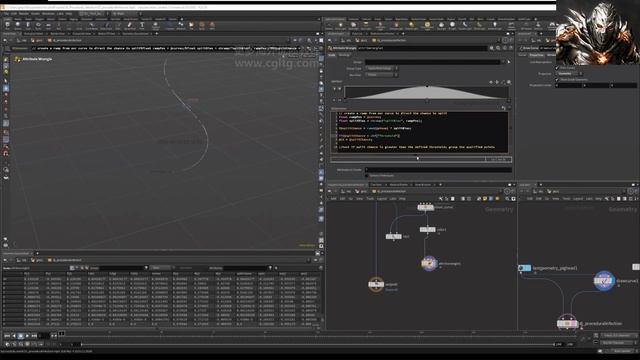This screenshot has width=640, height=360.
Task: Switch to the Tree View pane tab
Action: click(x=376, y=185)
